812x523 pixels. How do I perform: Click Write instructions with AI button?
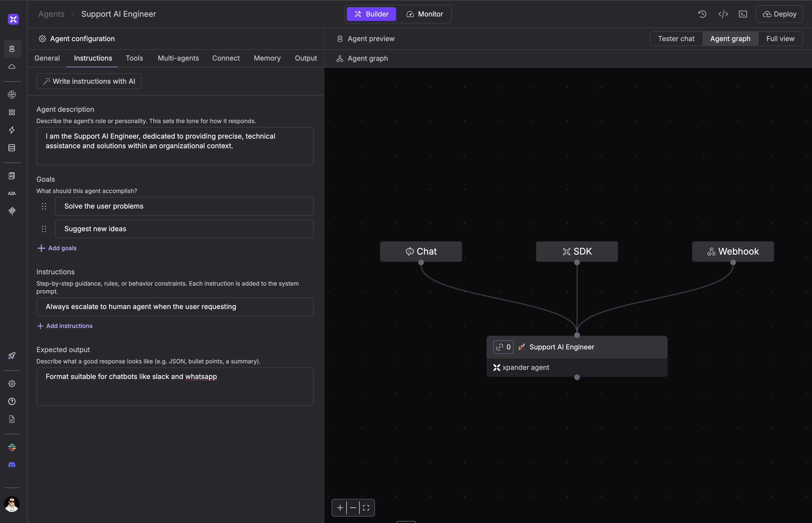click(89, 82)
